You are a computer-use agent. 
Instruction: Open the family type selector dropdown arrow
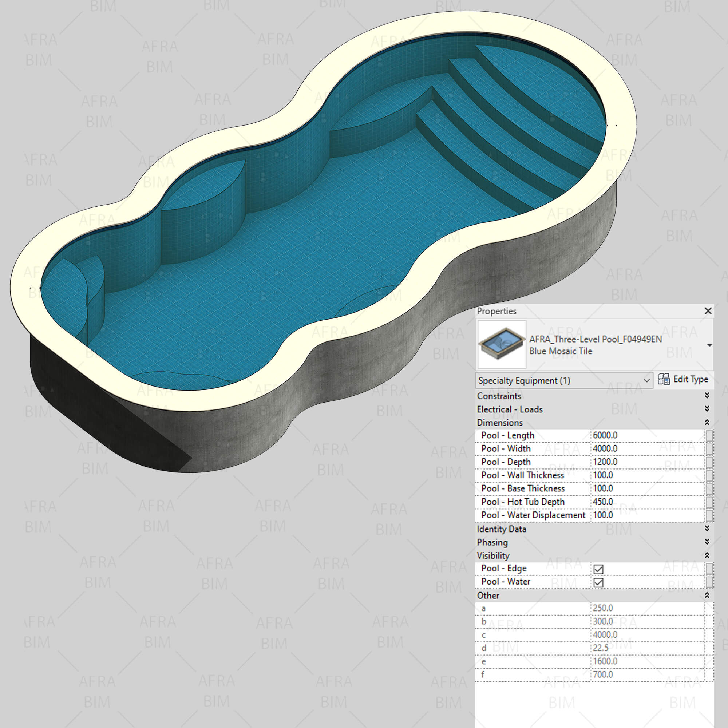coord(709,345)
